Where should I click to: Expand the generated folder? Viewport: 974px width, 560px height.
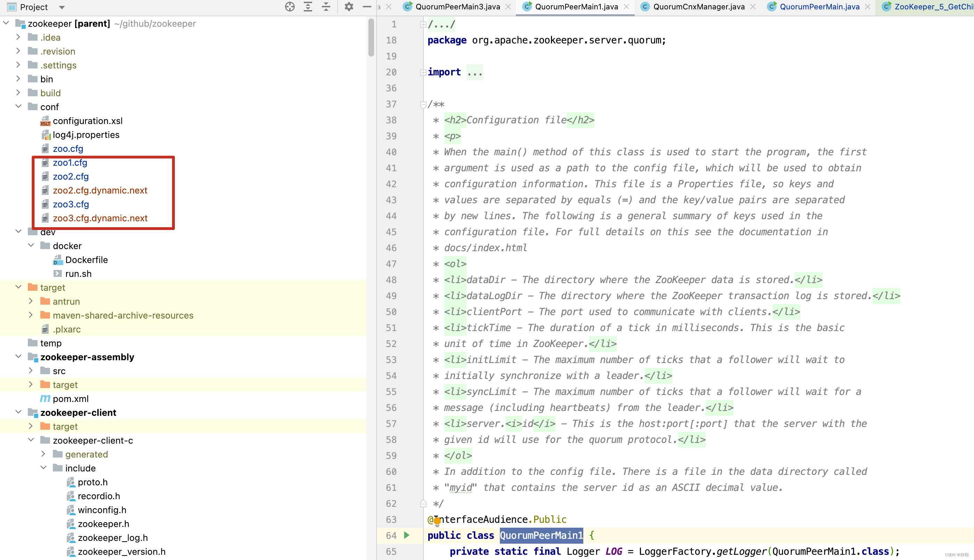point(43,453)
